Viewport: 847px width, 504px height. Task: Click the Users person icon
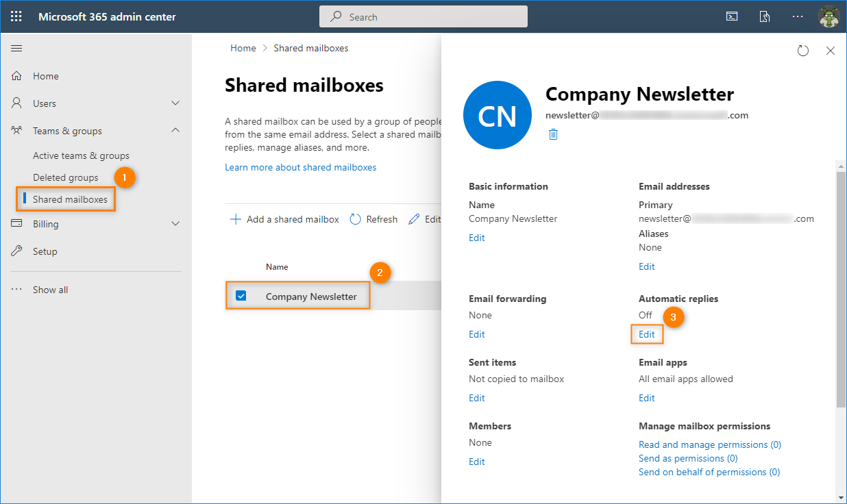coord(17,103)
